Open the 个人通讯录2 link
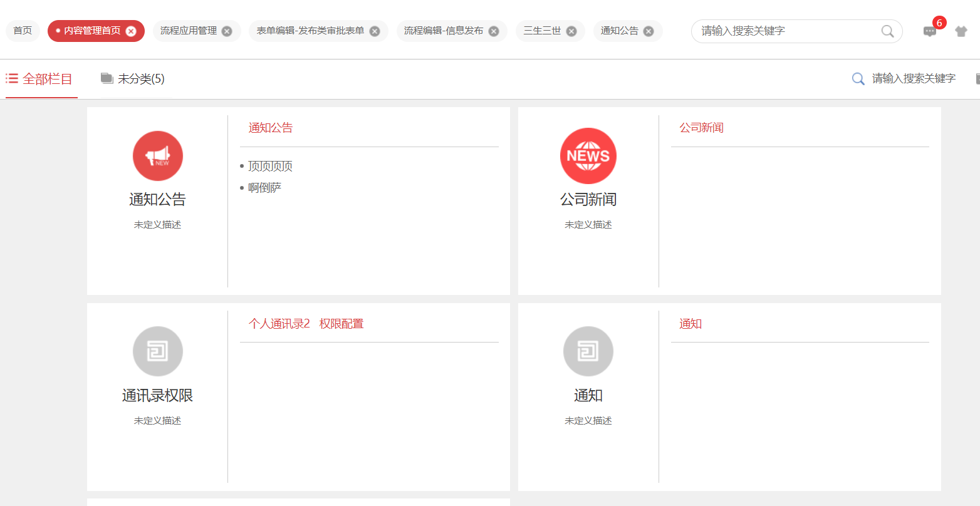The width and height of the screenshot is (980, 506). tap(279, 324)
